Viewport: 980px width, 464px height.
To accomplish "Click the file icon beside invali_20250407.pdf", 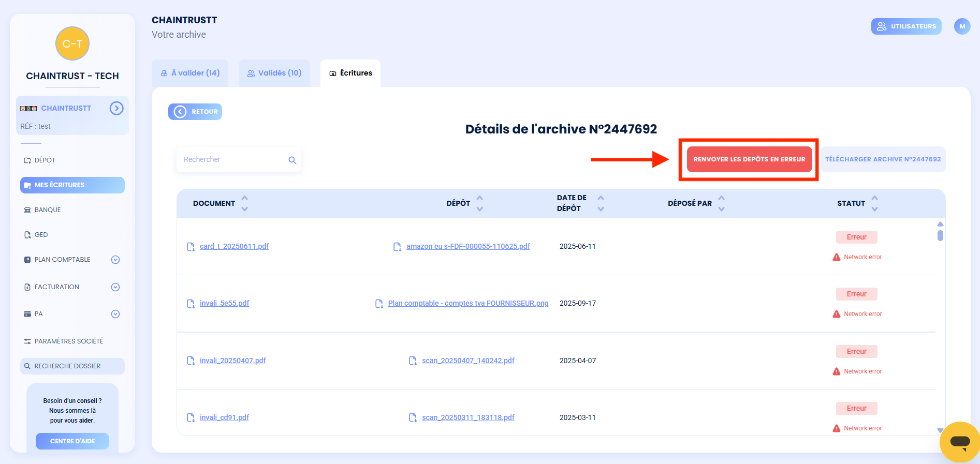I will pyautogui.click(x=191, y=361).
